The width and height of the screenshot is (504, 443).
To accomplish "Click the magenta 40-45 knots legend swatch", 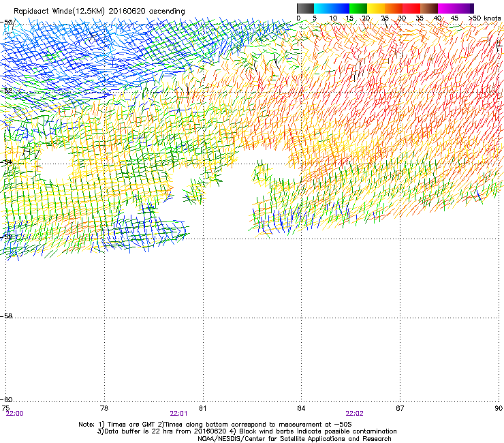I will 447,8.
